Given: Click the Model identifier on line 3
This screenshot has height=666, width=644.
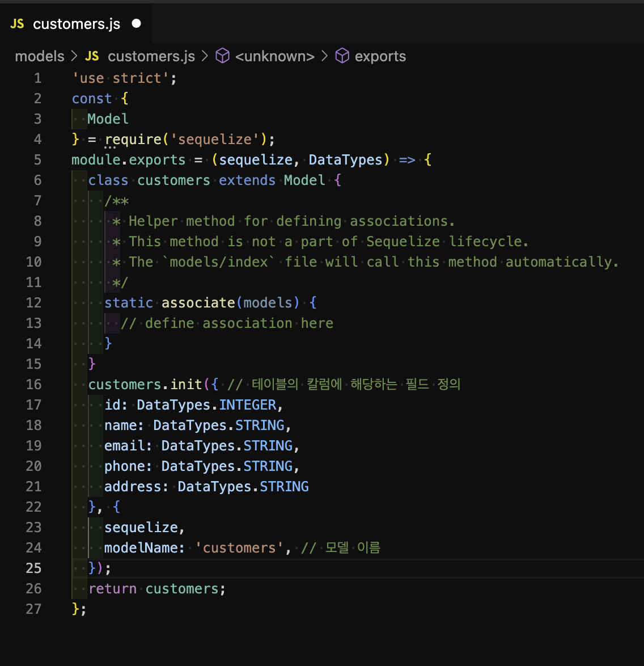Looking at the screenshot, I should coord(108,119).
